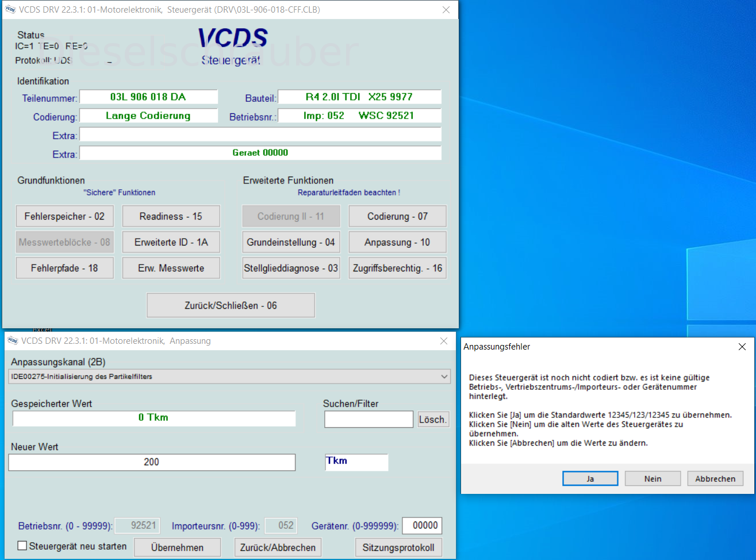Click the Übernehmen button
The image size is (756, 560).
point(177,547)
